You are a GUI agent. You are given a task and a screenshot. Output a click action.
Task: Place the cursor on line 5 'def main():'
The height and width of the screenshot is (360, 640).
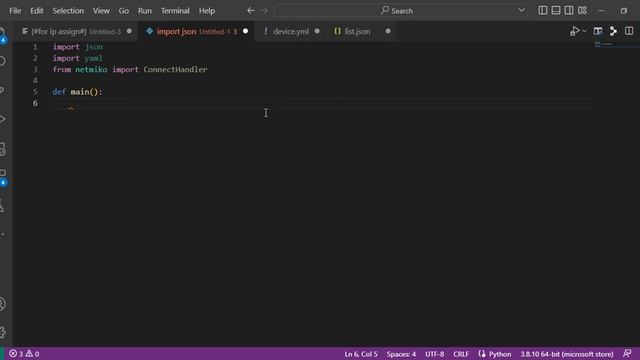pos(78,92)
